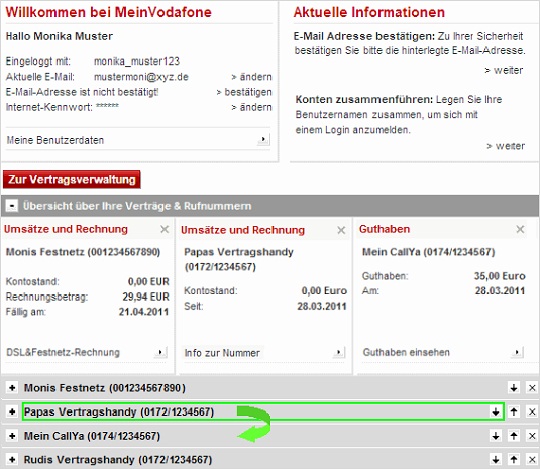Open Guthaben einsehen link
540x469 pixels.
click(406, 352)
